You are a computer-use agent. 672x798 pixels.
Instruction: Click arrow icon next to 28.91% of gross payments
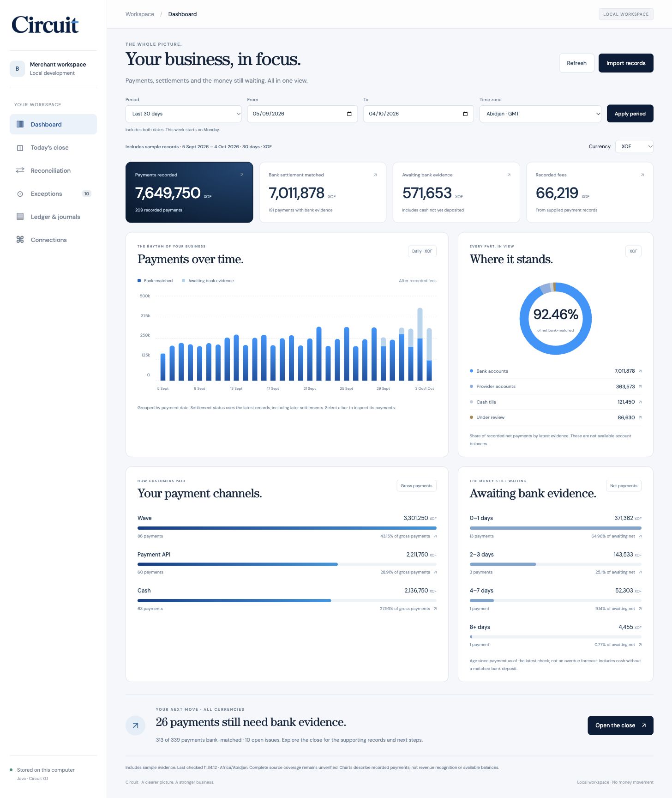point(435,572)
